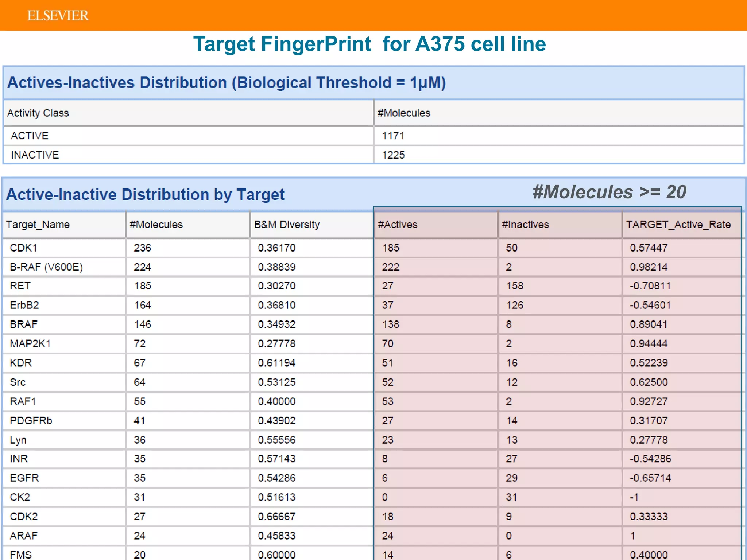Click the #Inactives column header
Screen dimensions: 747x560
525,225
